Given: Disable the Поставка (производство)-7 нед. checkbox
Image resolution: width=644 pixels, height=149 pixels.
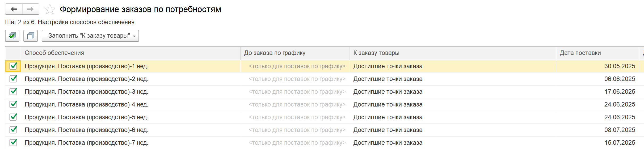Looking at the screenshot, I should pos(13,143).
